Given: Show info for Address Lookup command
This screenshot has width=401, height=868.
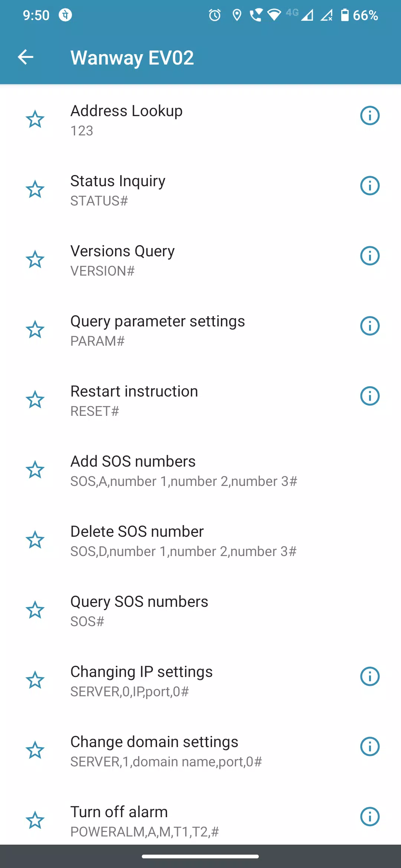Looking at the screenshot, I should point(370,115).
